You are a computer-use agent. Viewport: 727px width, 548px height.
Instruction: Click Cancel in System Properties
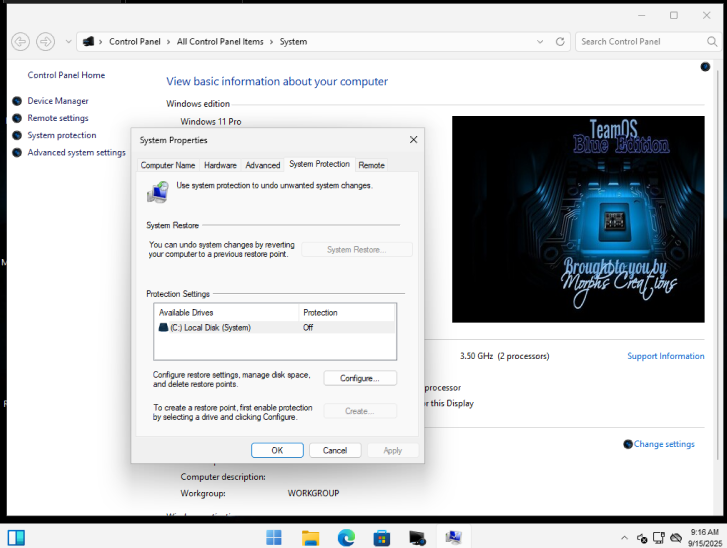tap(335, 450)
